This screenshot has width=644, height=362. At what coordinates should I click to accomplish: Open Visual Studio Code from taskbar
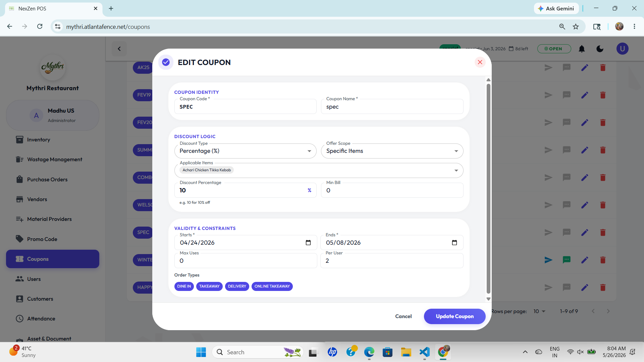click(424, 352)
